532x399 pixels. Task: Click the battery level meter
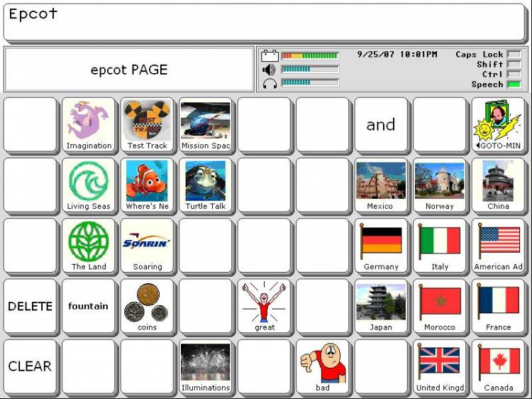310,55
